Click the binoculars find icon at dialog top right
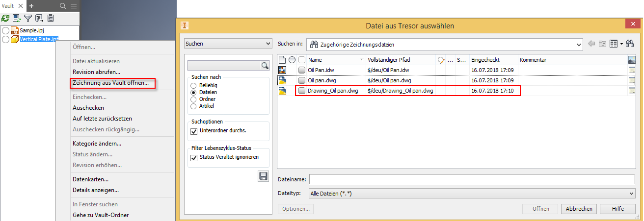 coord(629,44)
